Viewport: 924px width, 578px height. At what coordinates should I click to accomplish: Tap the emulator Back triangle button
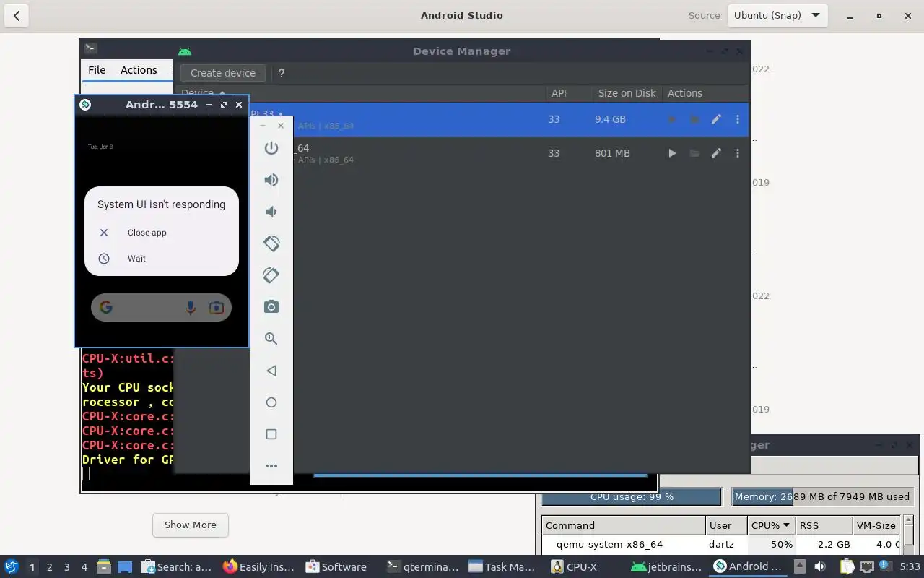[x=271, y=371]
